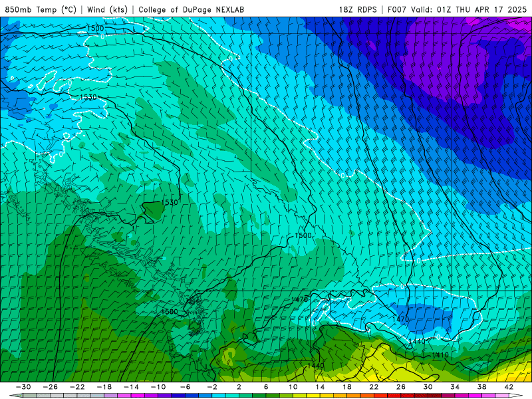Click the -6 colorbar scale label
Viewport: 532px width, 399px height.
(185, 387)
